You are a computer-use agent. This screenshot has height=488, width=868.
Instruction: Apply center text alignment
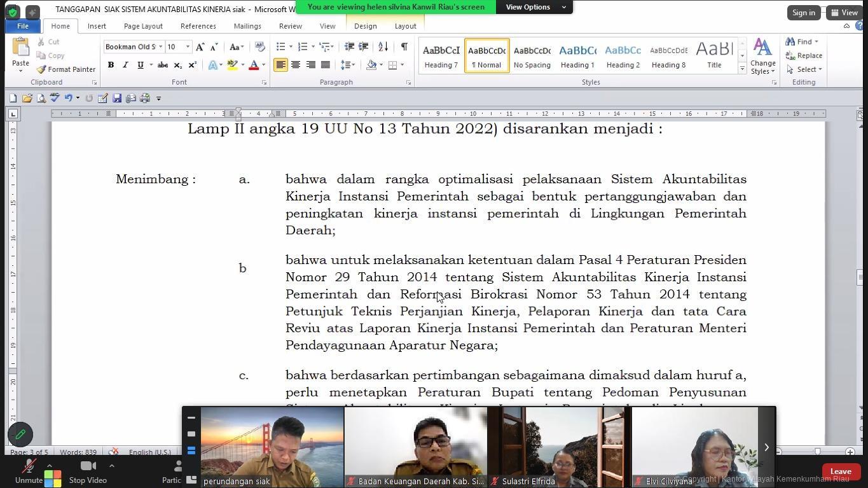(x=296, y=65)
